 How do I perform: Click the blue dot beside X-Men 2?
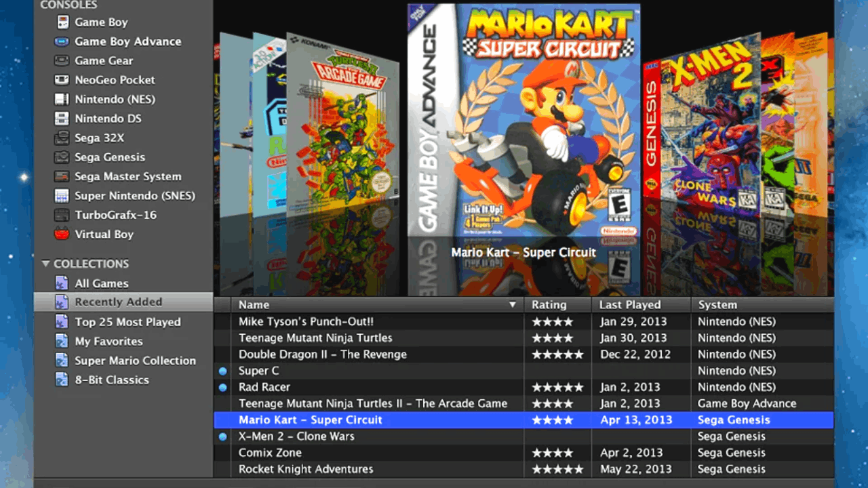click(222, 436)
